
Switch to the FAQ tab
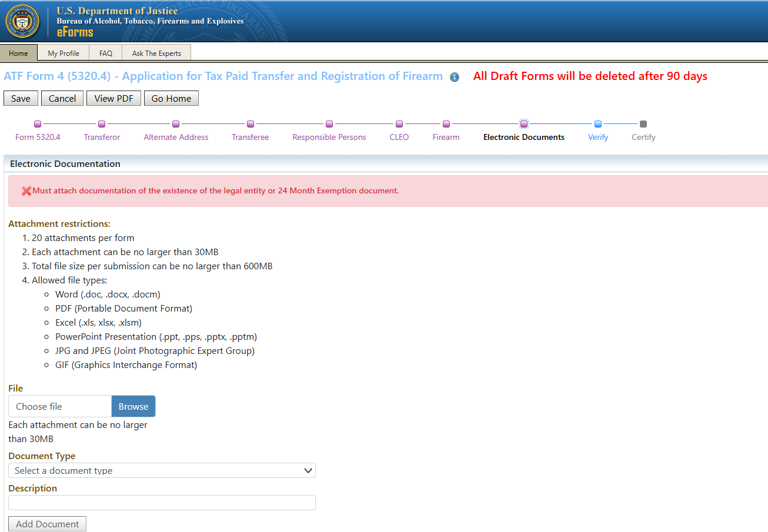[106, 53]
